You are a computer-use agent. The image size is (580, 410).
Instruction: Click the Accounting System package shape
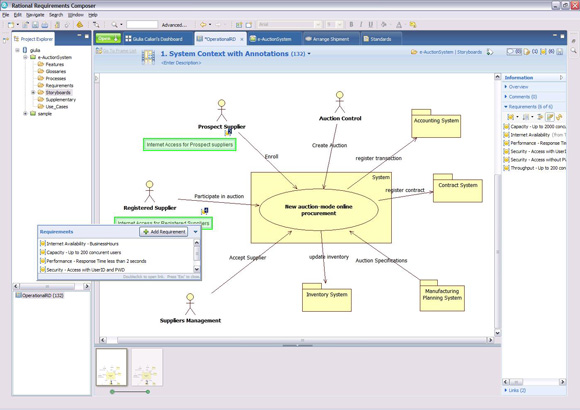[x=436, y=123]
